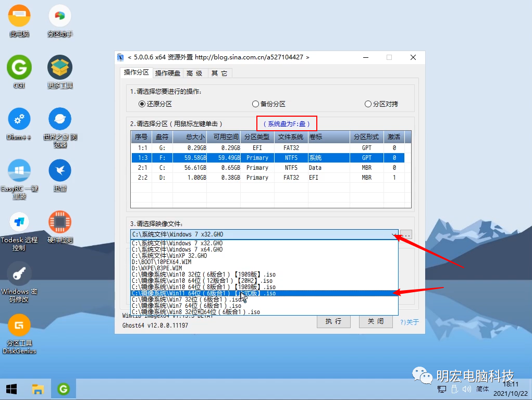This screenshot has height=400, width=532.
Task: Choose Win8 32位和64位 6版合1 iso
Action: [264, 312]
